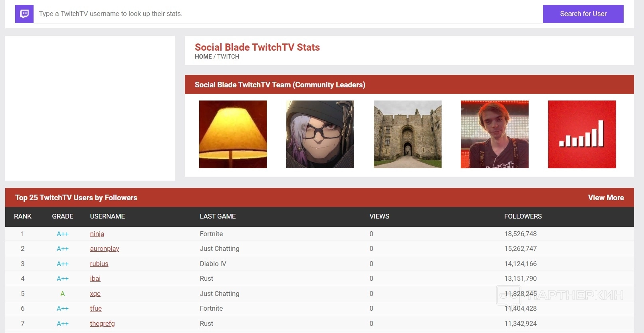This screenshot has width=644, height=333.
Task: Click the GRADE column header
Action: pyautogui.click(x=63, y=216)
